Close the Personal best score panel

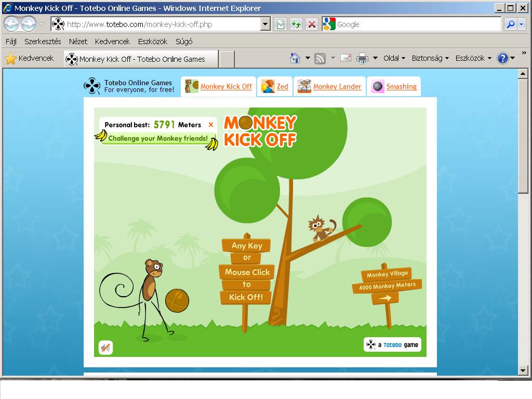(211, 125)
